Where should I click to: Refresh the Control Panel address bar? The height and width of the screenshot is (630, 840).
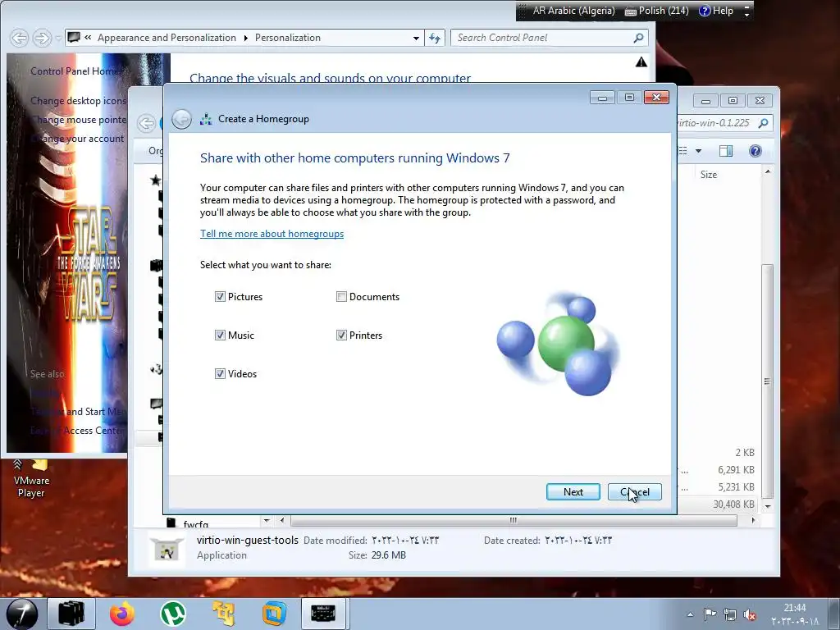pyautogui.click(x=435, y=38)
